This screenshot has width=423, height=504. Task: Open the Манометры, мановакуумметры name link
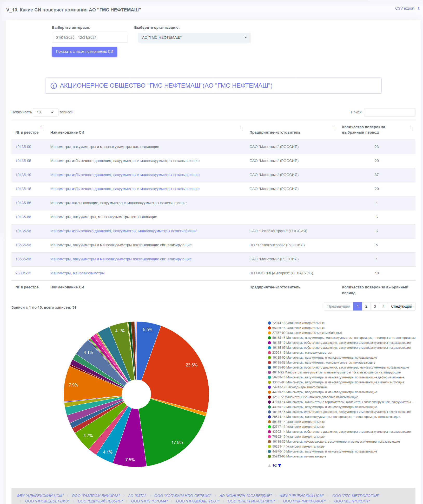pyautogui.click(x=77, y=273)
